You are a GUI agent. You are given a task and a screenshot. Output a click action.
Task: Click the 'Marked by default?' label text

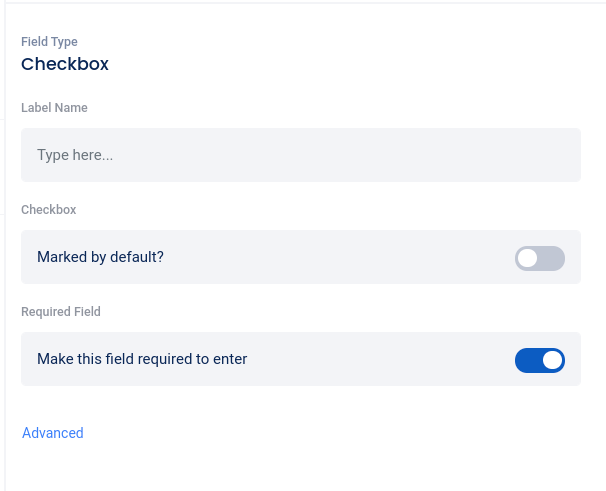100,257
